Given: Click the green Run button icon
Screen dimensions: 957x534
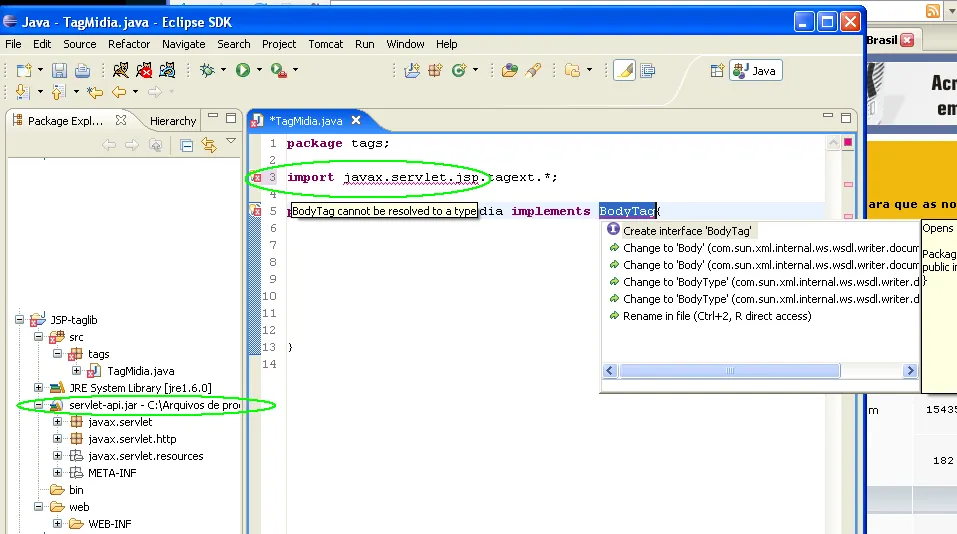Looking at the screenshot, I should click(x=242, y=70).
